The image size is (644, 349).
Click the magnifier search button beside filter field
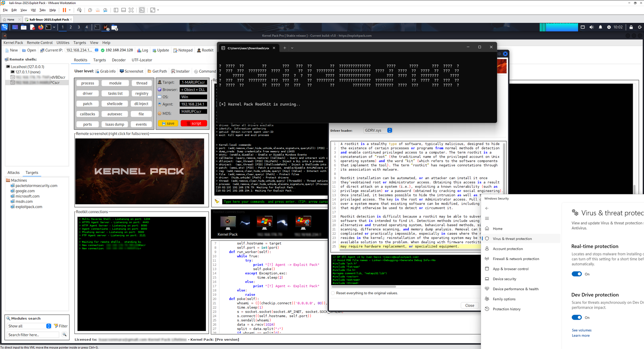click(x=65, y=335)
